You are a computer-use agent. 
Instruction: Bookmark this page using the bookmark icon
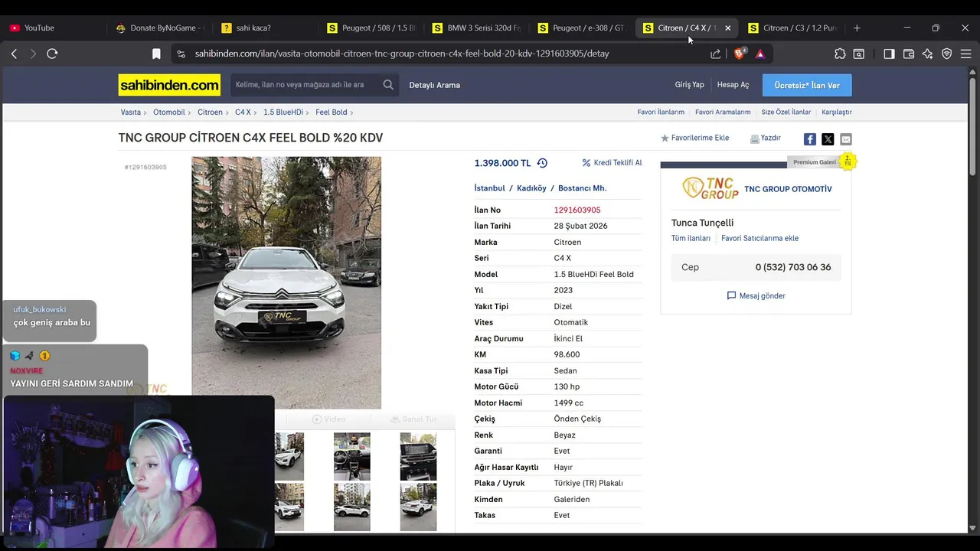[156, 54]
